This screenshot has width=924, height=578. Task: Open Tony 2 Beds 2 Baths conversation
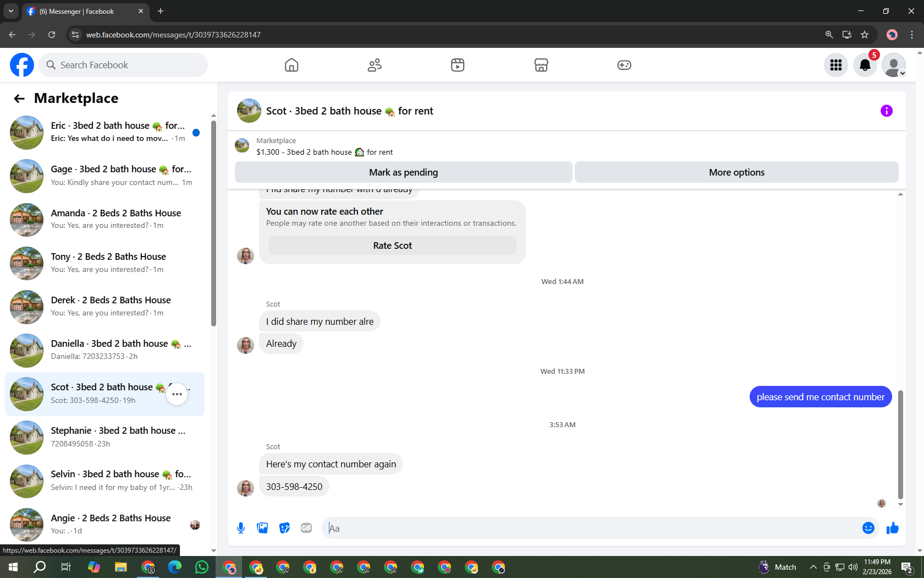(x=105, y=263)
